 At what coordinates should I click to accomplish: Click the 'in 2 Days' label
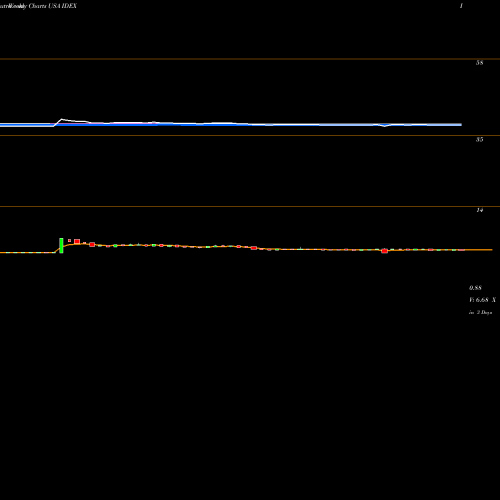(480, 313)
